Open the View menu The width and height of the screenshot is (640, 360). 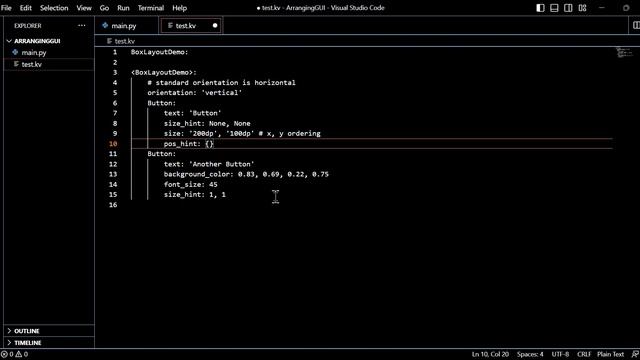click(84, 8)
